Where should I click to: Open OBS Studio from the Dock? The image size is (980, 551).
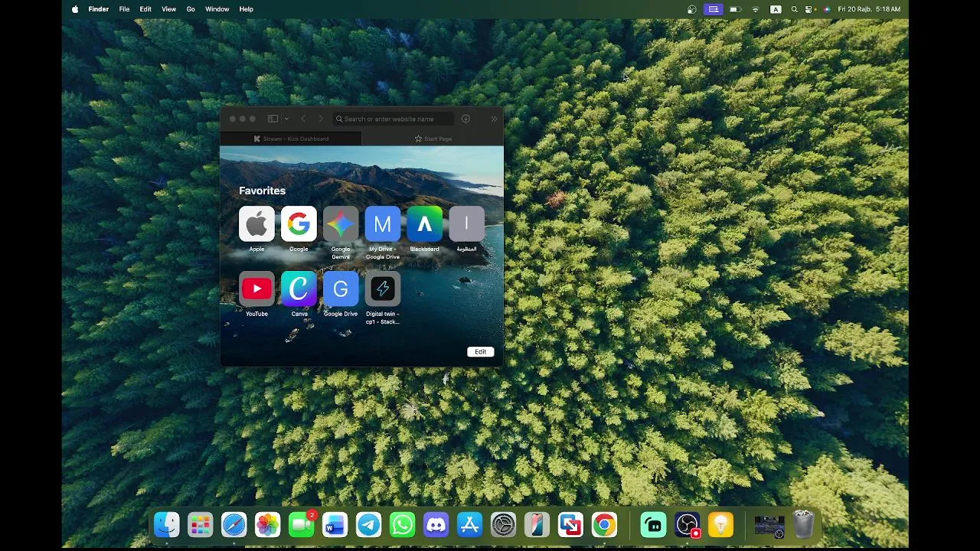pos(688,525)
